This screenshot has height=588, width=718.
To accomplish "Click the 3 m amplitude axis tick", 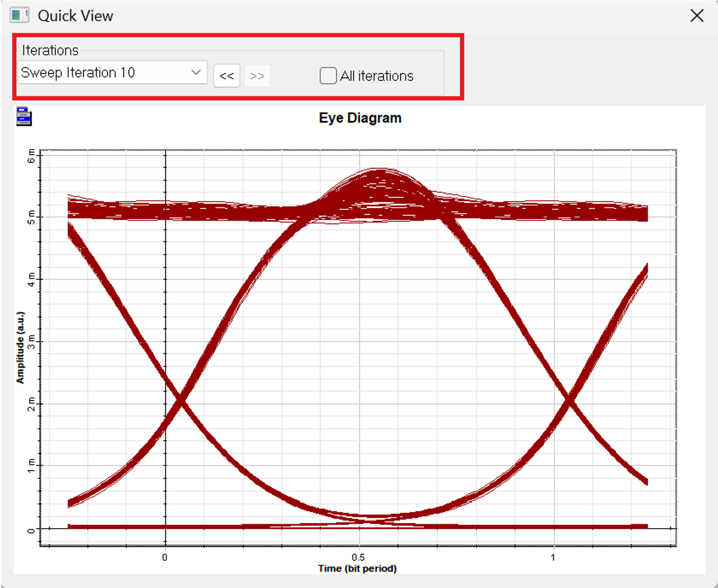I will [x=31, y=341].
